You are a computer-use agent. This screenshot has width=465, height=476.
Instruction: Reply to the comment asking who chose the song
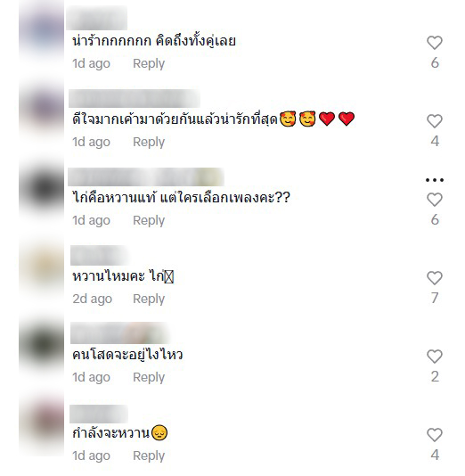coord(149,220)
